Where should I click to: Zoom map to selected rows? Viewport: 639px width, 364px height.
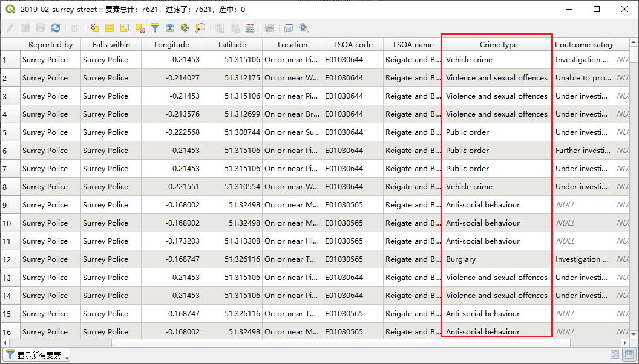200,28
